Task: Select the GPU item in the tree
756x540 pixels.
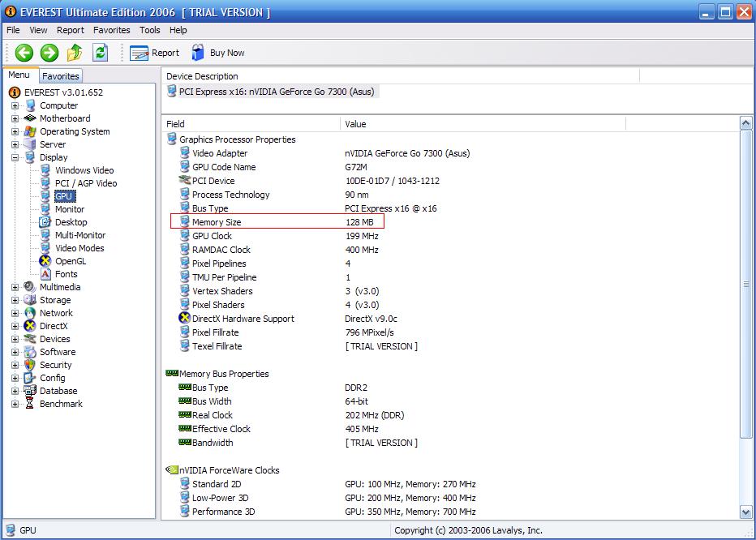Action: 63,196
